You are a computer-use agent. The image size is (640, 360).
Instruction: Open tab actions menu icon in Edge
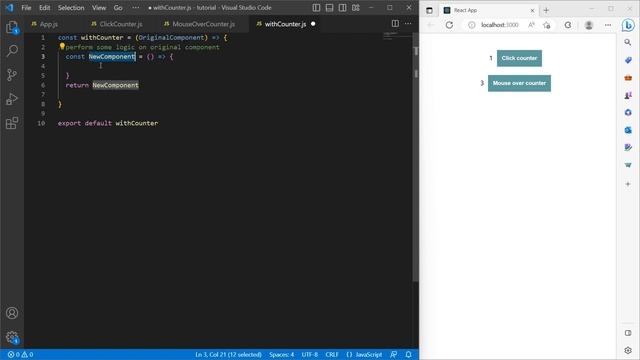click(429, 10)
